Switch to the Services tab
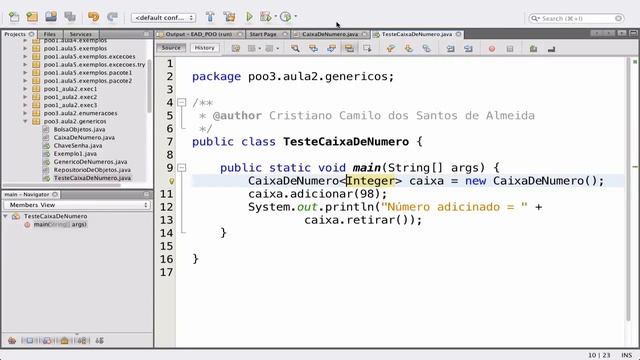The image size is (640, 360). click(x=80, y=34)
